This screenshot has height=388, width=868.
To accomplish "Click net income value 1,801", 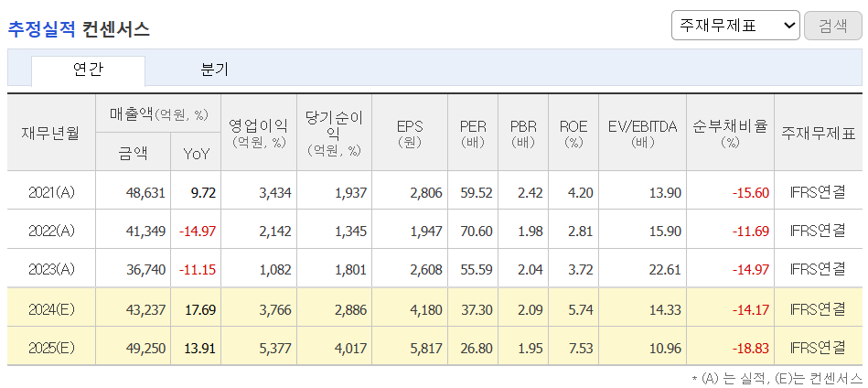I will 350,269.
